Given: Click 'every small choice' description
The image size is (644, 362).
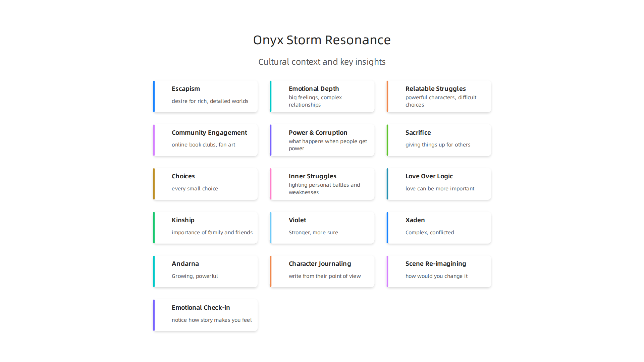Looking at the screenshot, I should click(x=195, y=188).
